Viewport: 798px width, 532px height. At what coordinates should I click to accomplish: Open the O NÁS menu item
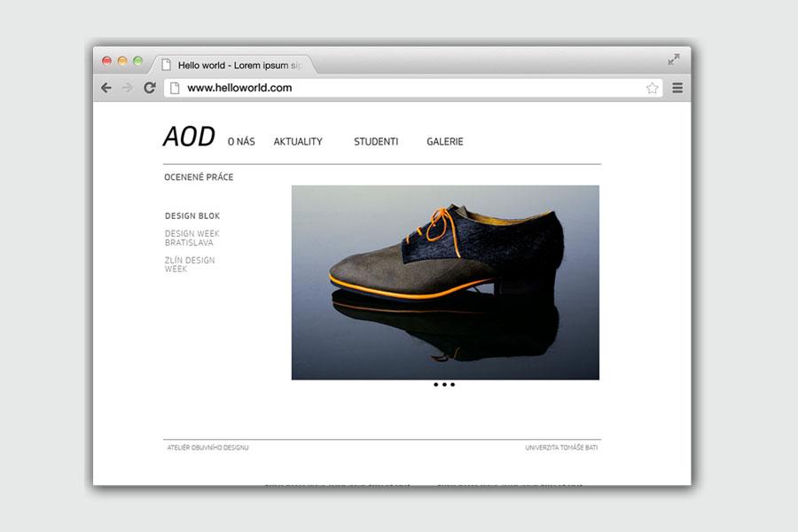pos(241,142)
